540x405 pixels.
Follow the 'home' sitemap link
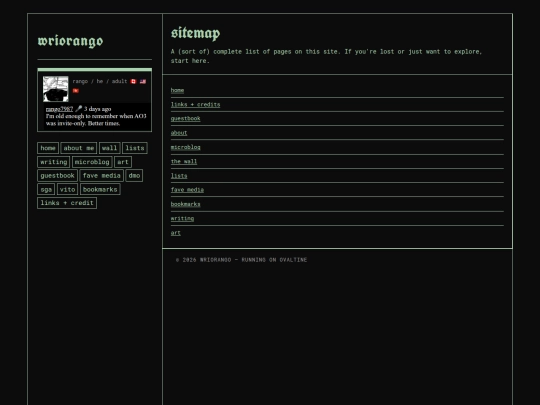click(177, 90)
